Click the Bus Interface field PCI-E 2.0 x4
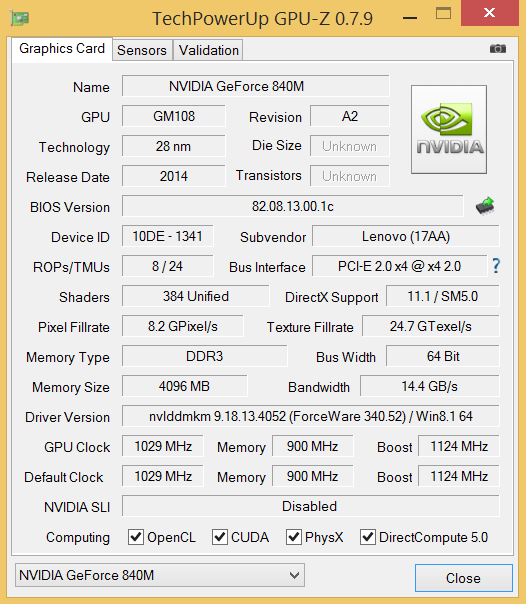This screenshot has width=526, height=604. coord(400,266)
